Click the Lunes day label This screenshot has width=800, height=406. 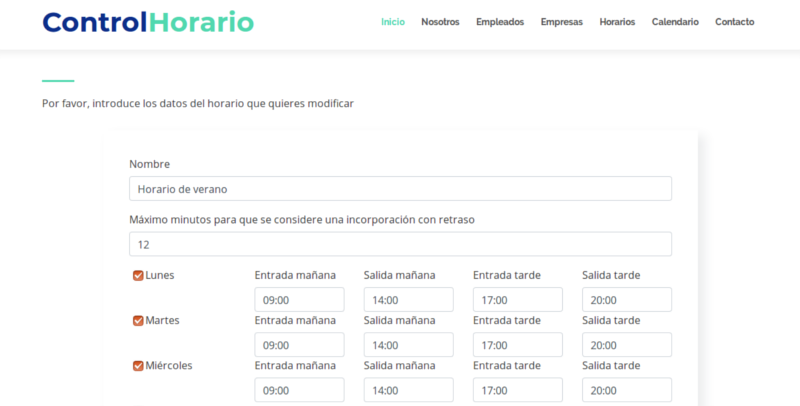pos(160,275)
